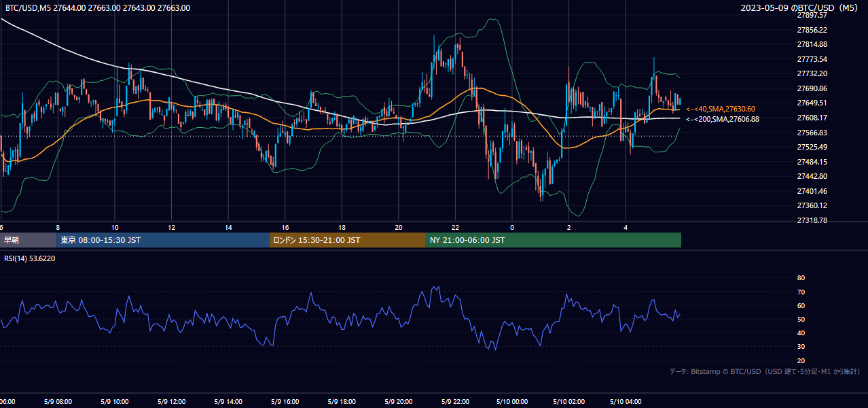This screenshot has width=868, height=408.
Task: Click the white '<-<200,SMA,27606.88' label
Action: click(x=723, y=119)
